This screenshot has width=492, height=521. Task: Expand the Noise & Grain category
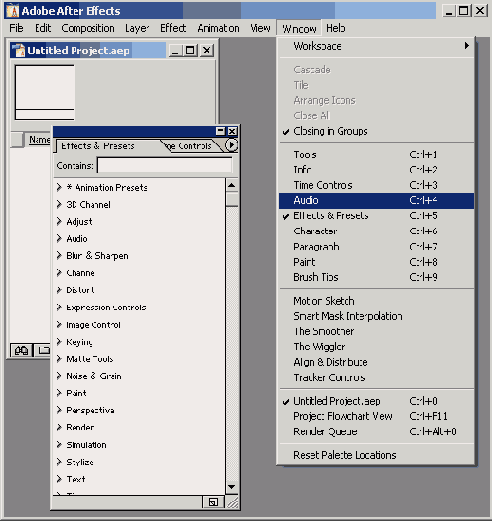(x=59, y=376)
